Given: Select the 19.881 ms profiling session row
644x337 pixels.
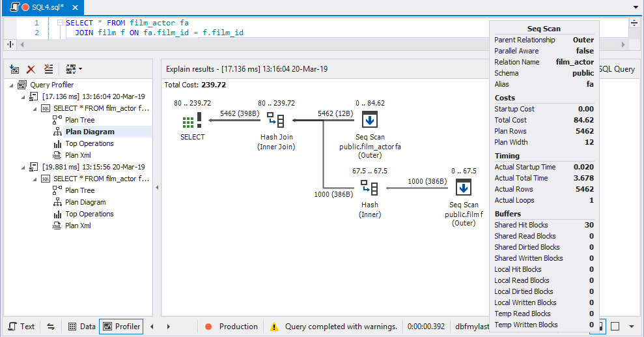Looking at the screenshot, I should click(x=93, y=167).
